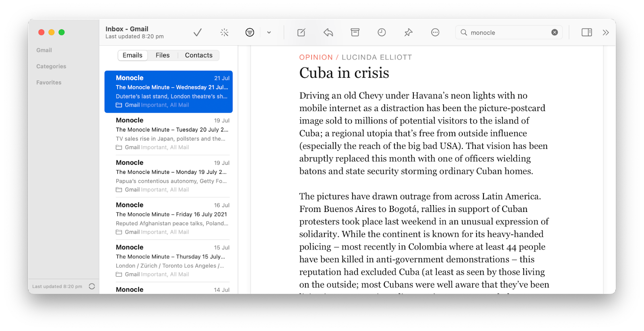Screen dimensions: 644x331
Task: Click the "Papua's contentious autonomy" preview line
Action: click(171, 181)
